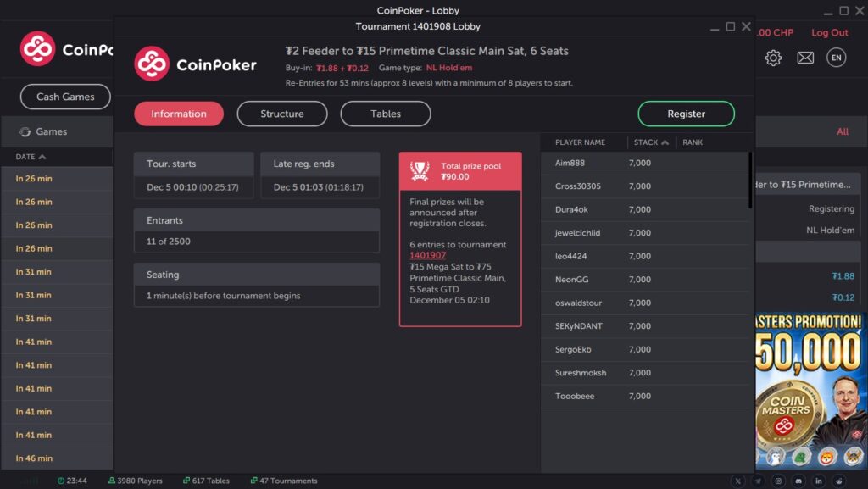868x489 pixels.
Task: Select player leo4424 row
Action: tap(644, 256)
